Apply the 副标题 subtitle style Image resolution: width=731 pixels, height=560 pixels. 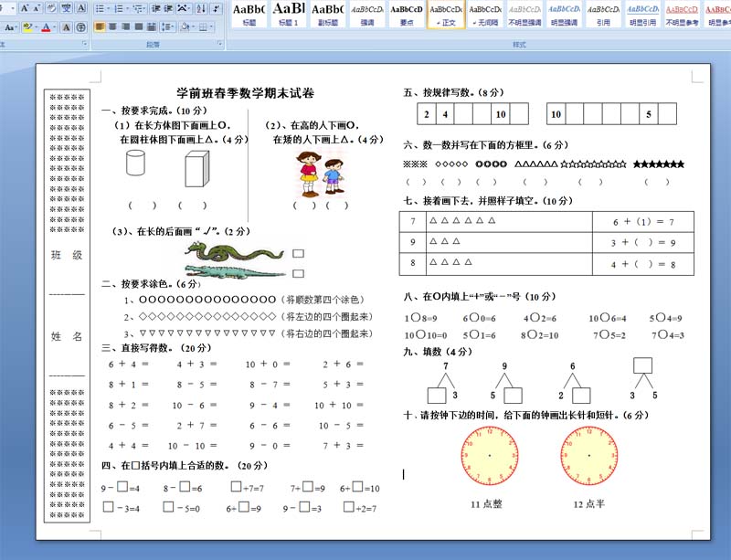pos(328,15)
